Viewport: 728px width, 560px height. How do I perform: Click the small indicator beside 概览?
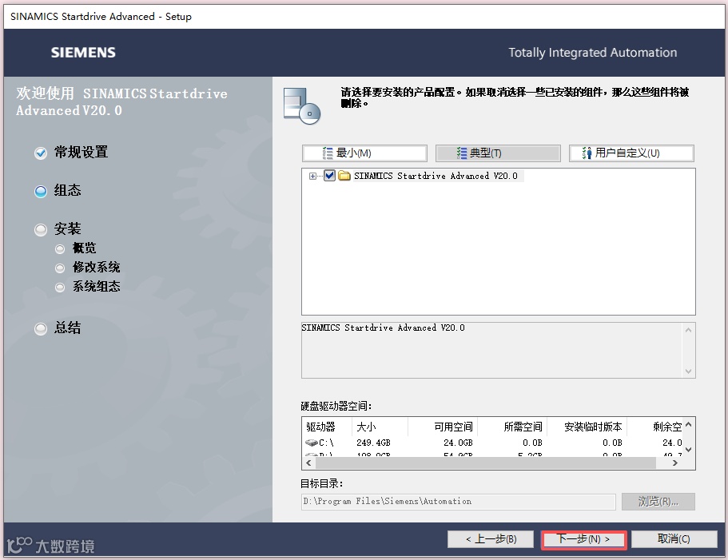[60, 249]
